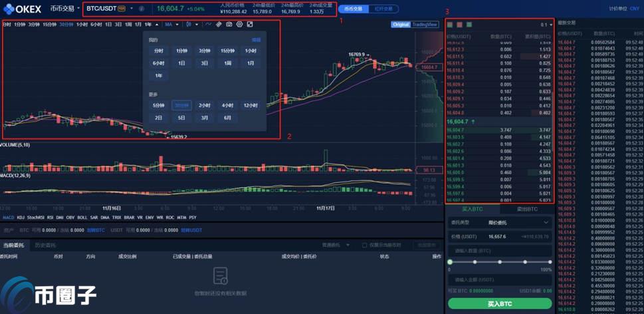Viewport: 644px width, 314px height.
Task: Select the ROC indicator tab
Action: coord(170,218)
